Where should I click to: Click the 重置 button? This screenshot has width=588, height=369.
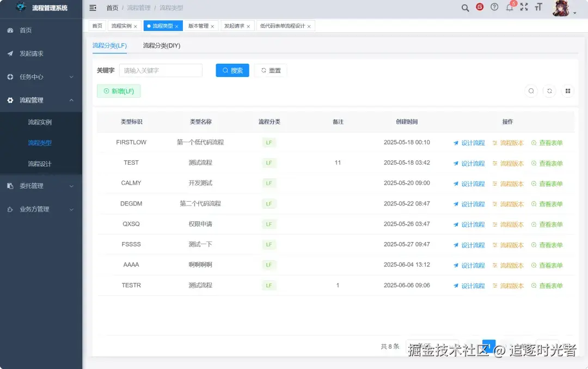tap(271, 70)
